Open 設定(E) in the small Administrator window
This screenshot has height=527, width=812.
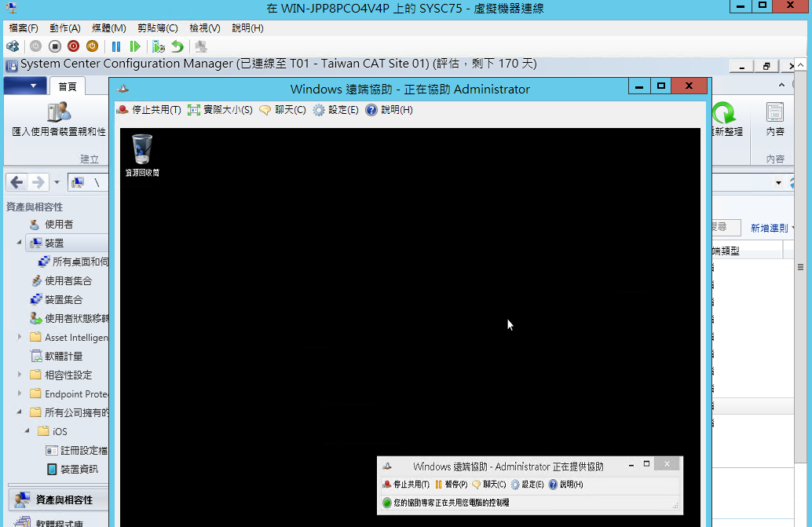527,485
